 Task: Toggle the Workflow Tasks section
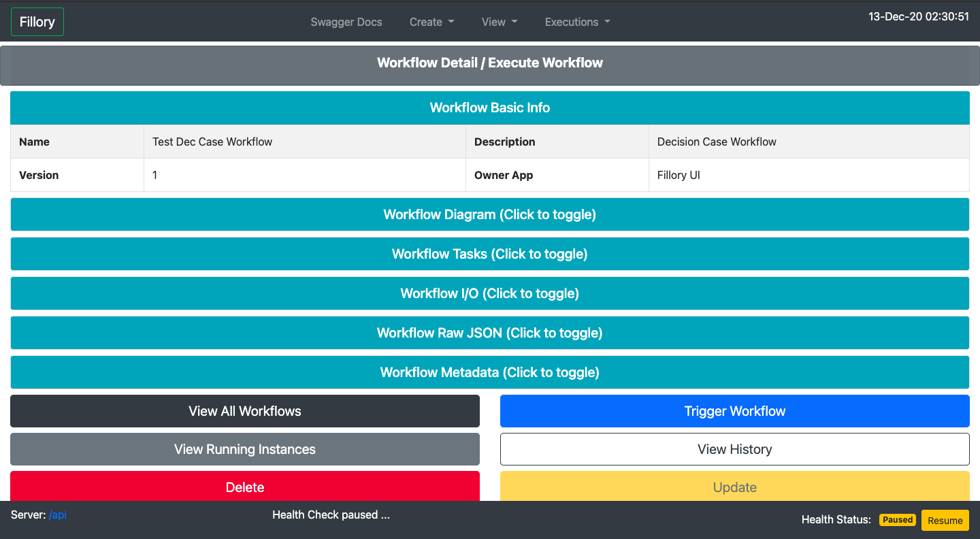point(489,253)
